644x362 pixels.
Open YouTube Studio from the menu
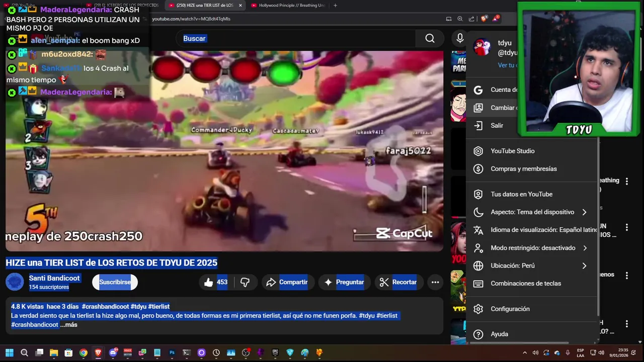click(x=532, y=151)
